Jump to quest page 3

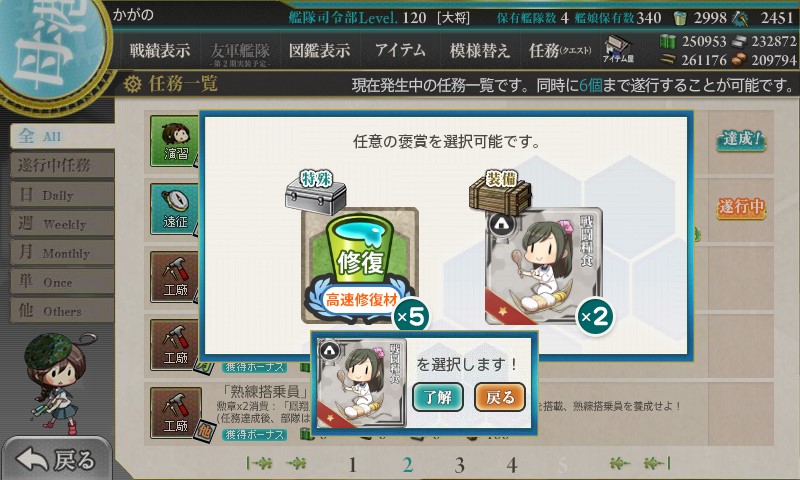(x=460, y=465)
